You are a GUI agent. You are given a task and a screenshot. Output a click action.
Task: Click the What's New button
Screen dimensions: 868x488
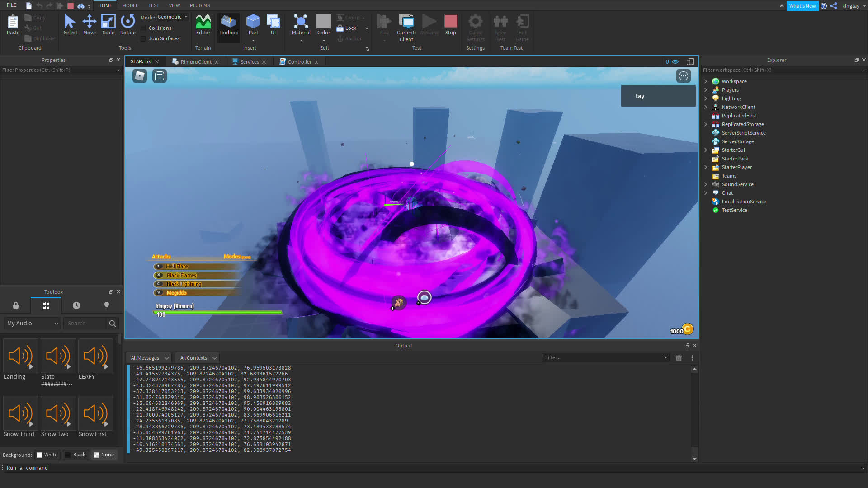tap(802, 5)
